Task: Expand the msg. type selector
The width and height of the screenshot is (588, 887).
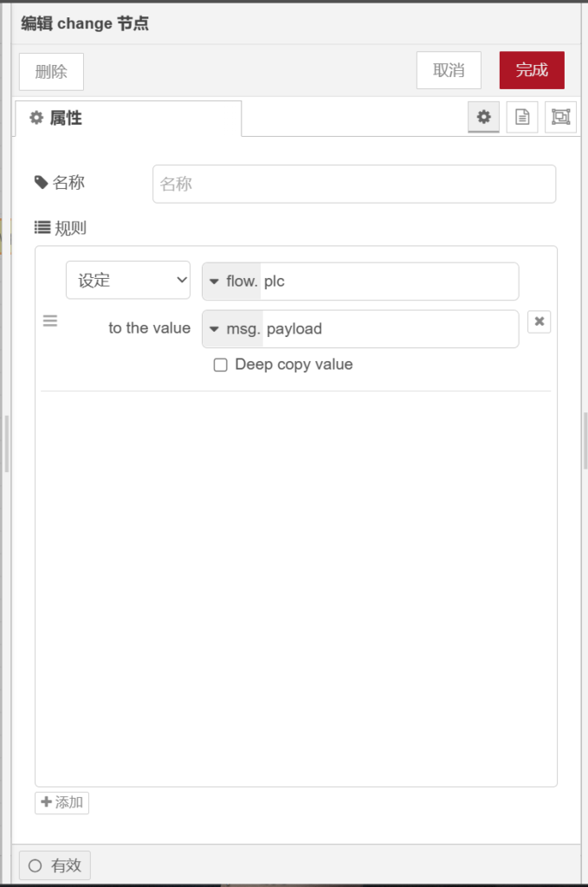Action: (233, 329)
